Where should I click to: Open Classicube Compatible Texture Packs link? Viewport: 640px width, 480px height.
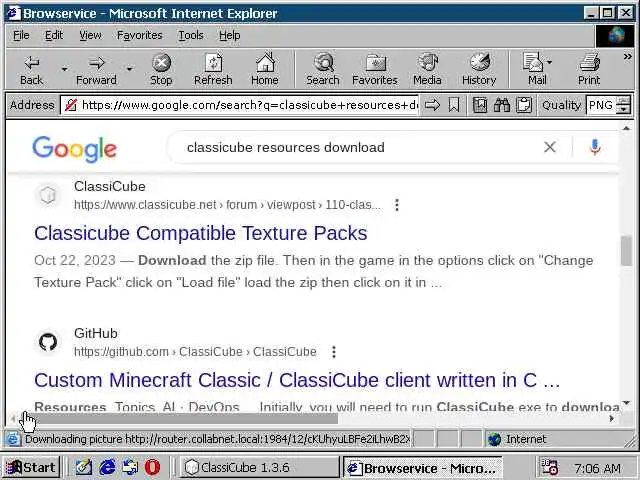[201, 233]
